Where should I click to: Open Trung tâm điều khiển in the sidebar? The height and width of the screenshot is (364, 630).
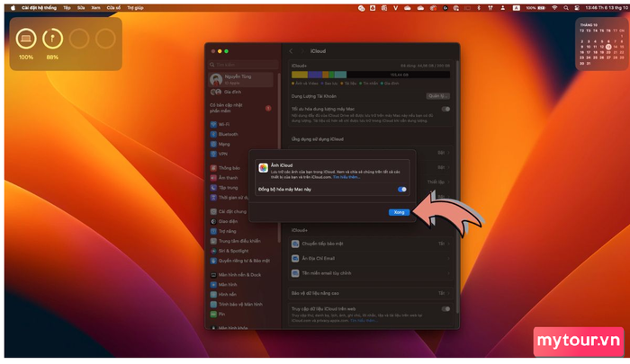238,240
